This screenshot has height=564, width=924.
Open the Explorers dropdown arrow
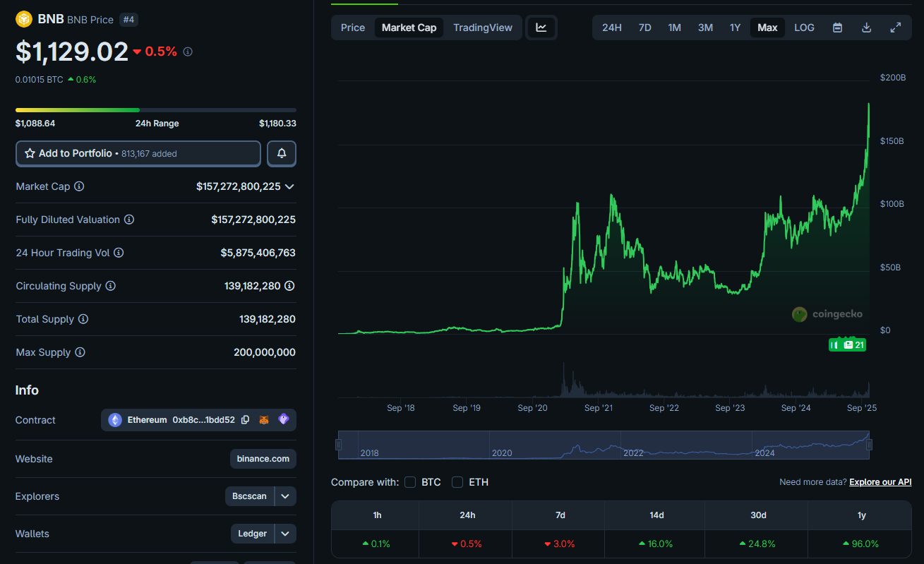click(285, 496)
